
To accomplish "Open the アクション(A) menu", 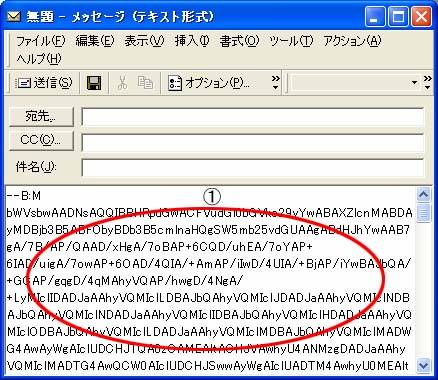I will point(352,41).
